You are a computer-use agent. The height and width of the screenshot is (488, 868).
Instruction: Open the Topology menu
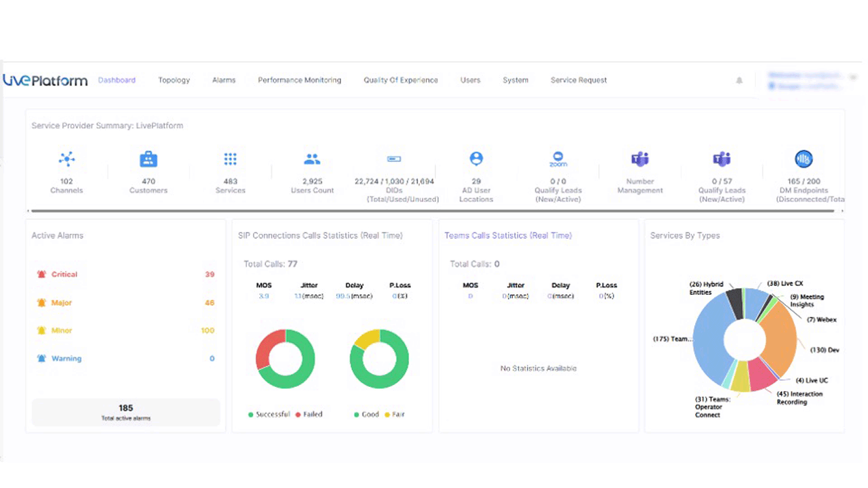[174, 80]
